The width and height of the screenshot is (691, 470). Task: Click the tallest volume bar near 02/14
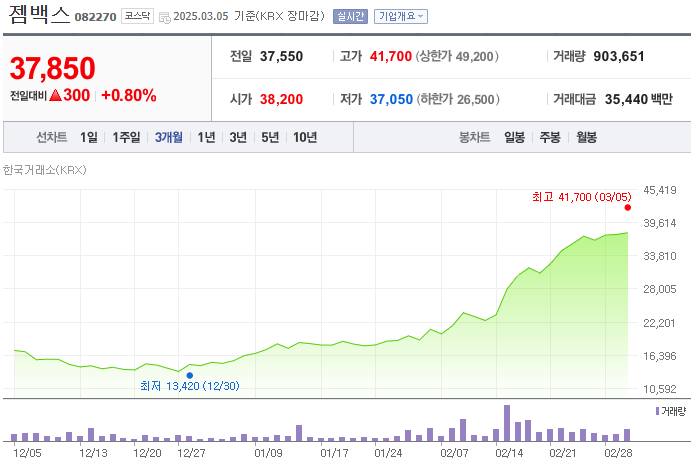[x=507, y=423]
